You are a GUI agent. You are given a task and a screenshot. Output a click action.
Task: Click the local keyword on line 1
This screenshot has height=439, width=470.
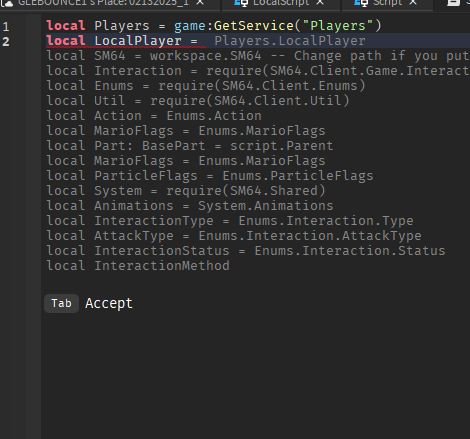point(66,26)
